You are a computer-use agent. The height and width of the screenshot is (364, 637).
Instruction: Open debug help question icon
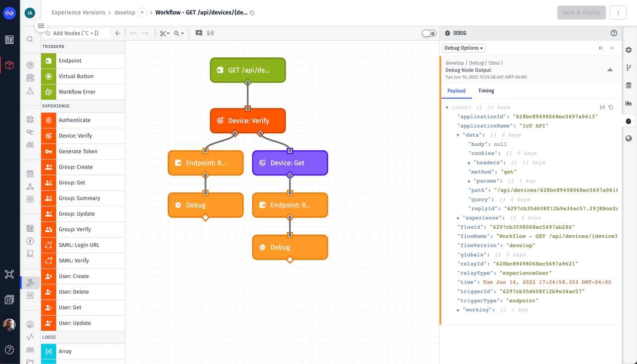pos(614,33)
